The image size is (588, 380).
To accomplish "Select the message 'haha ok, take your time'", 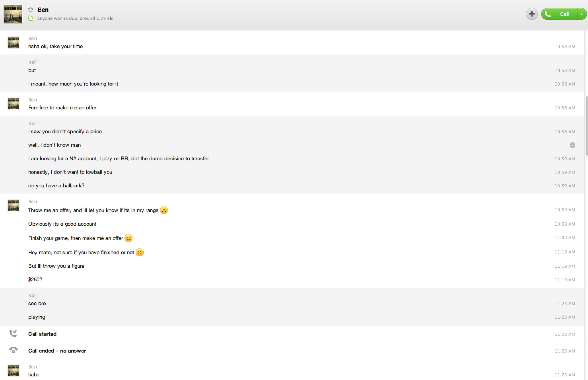I will point(55,46).
